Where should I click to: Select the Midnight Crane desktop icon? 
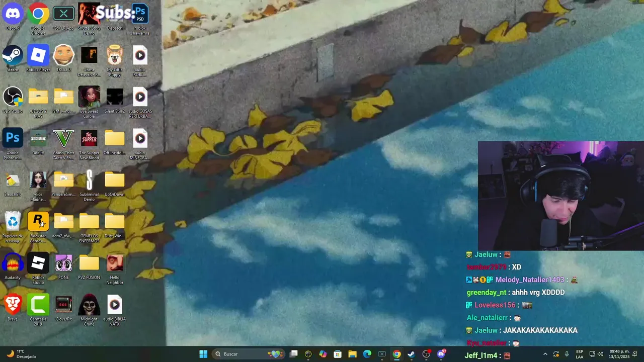(x=89, y=310)
